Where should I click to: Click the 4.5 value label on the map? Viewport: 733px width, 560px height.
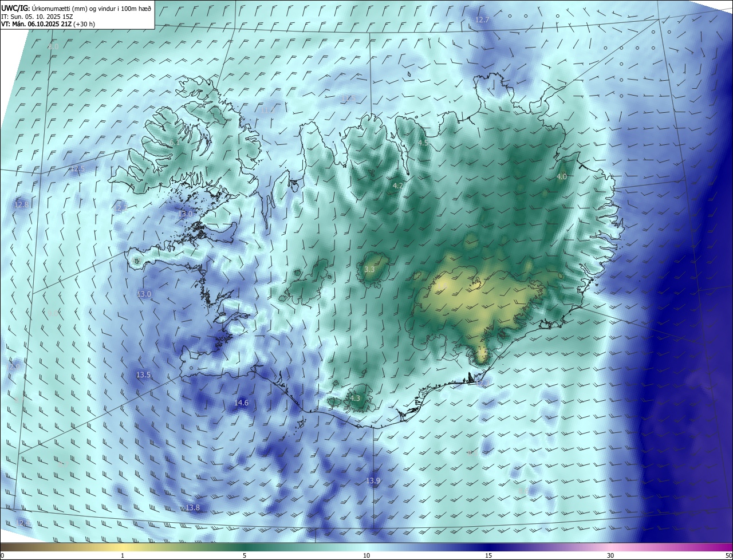pyautogui.click(x=423, y=143)
